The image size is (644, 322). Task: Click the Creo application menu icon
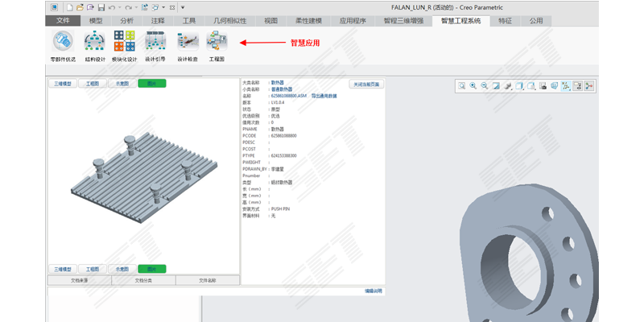click(x=54, y=7)
